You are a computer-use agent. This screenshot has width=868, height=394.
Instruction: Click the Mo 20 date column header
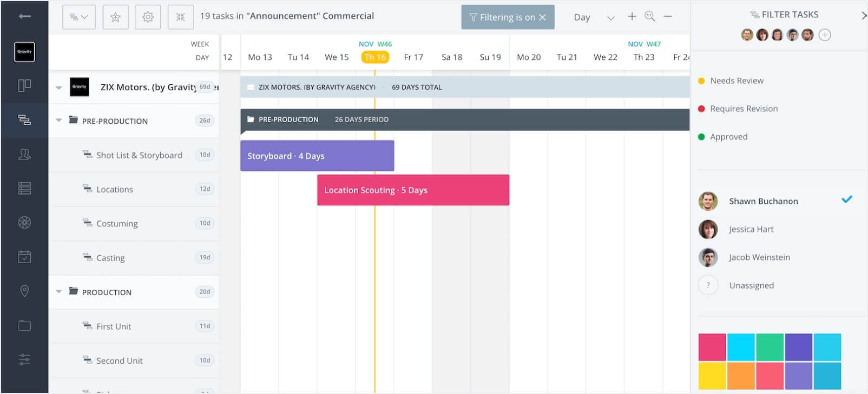529,57
